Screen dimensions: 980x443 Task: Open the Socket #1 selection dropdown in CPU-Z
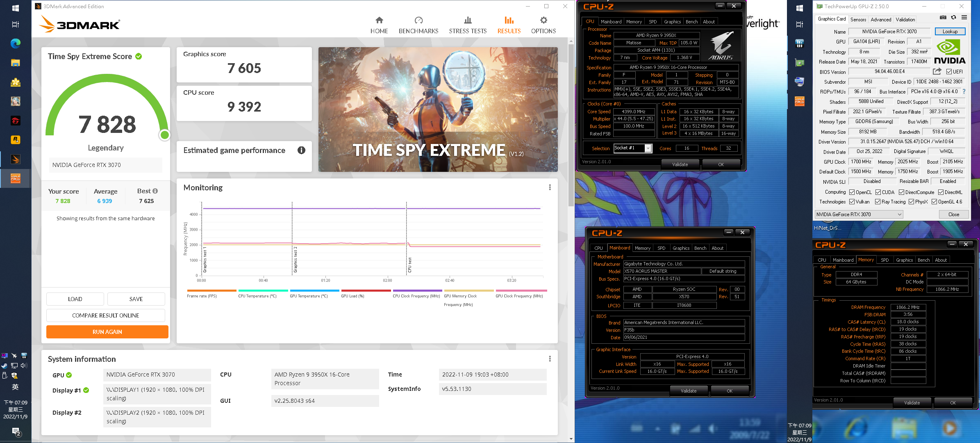[632, 148]
